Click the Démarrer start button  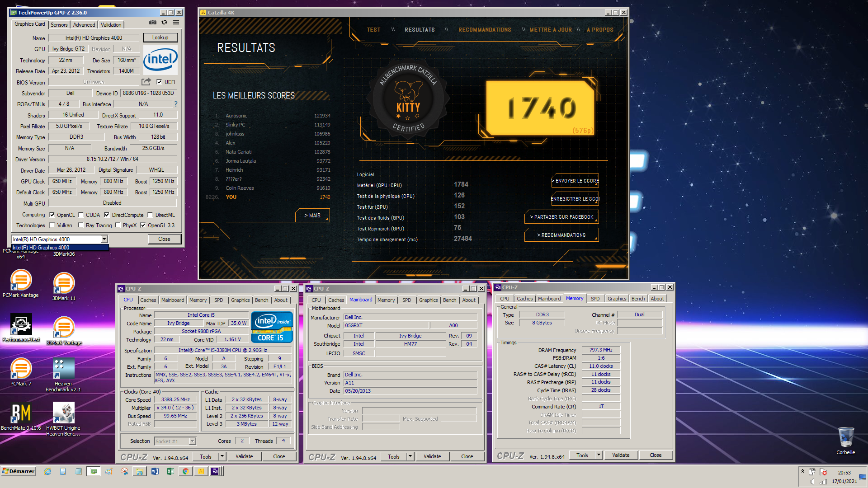coord(19,471)
